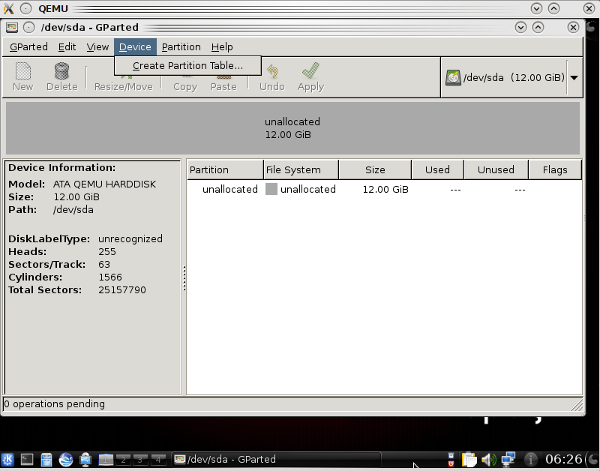
Task: Close the Device menu by clicking it
Action: (x=135, y=47)
